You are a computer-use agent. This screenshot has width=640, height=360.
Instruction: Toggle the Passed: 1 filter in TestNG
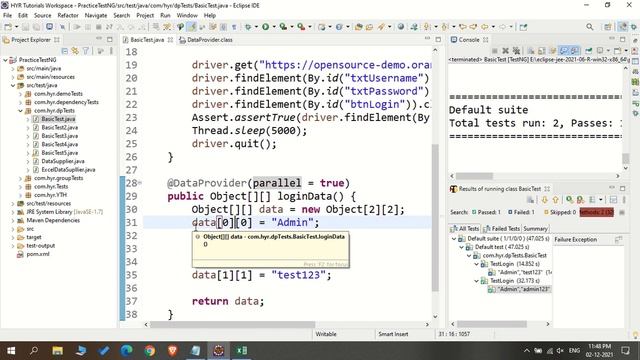(x=486, y=212)
